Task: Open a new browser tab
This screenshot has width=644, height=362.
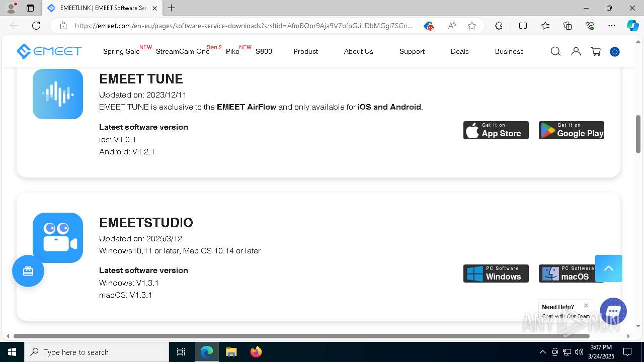Action: tap(172, 8)
